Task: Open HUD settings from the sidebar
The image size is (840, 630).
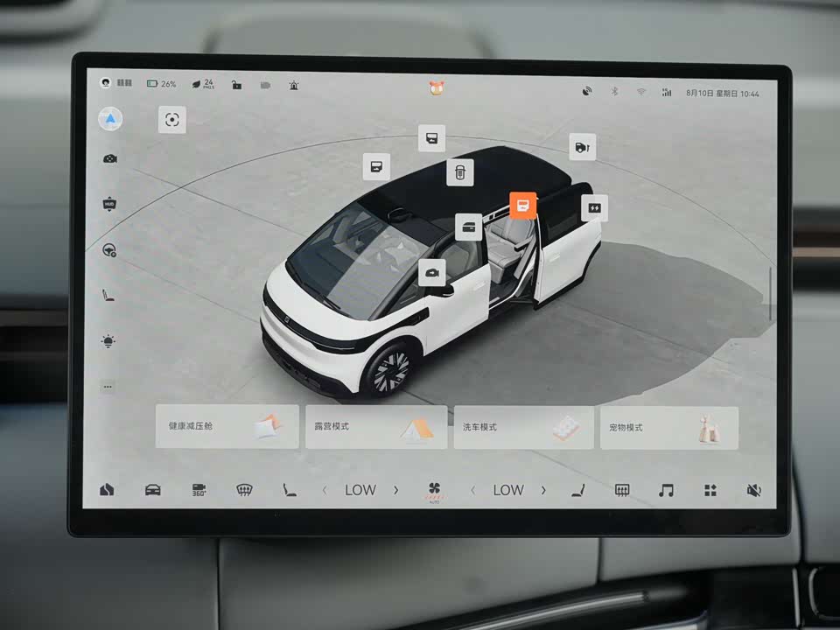Action: 109,204
